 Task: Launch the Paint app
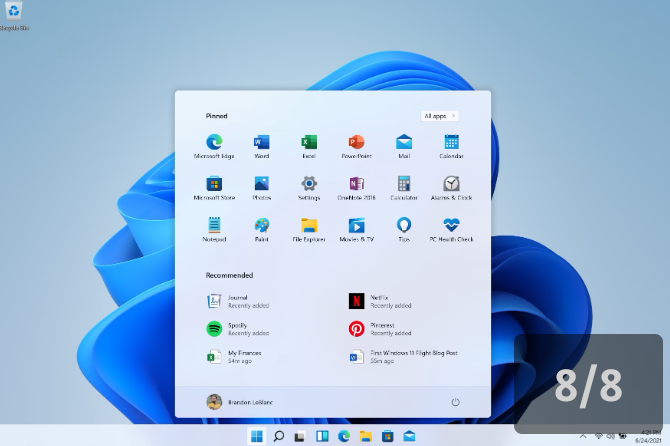pos(261,227)
